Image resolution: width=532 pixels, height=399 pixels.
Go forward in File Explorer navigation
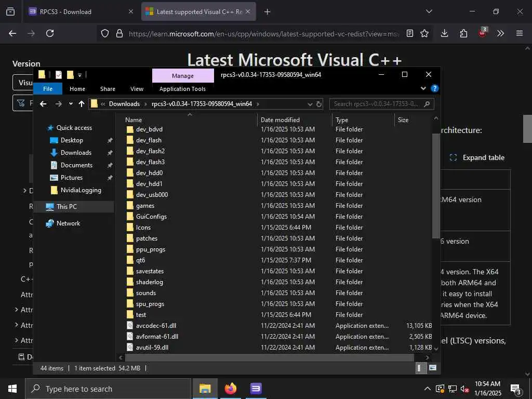coord(58,104)
